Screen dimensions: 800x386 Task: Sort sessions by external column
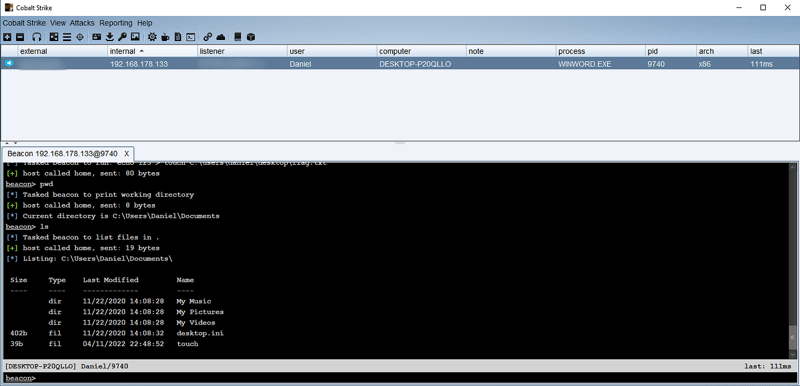63,51
